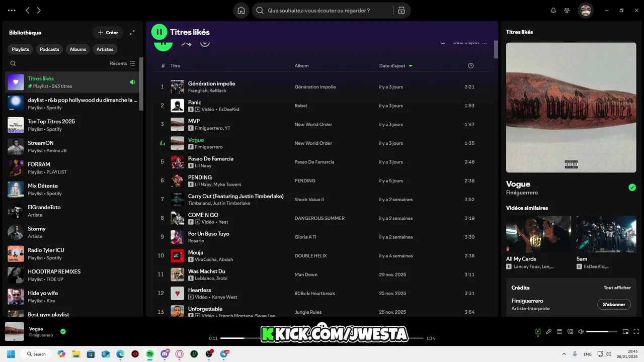This screenshot has height=362, width=644.
Task: Open the Shock Value II album link
Action: (309, 200)
